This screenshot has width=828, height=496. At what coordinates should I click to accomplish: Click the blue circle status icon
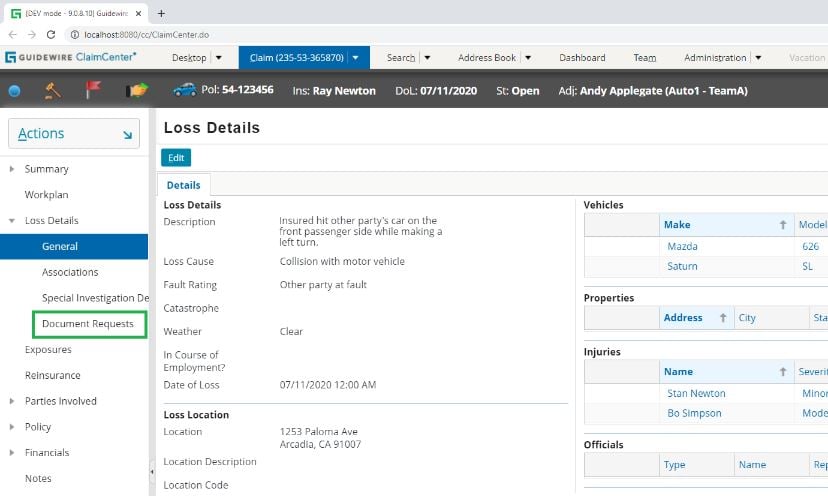(x=15, y=91)
